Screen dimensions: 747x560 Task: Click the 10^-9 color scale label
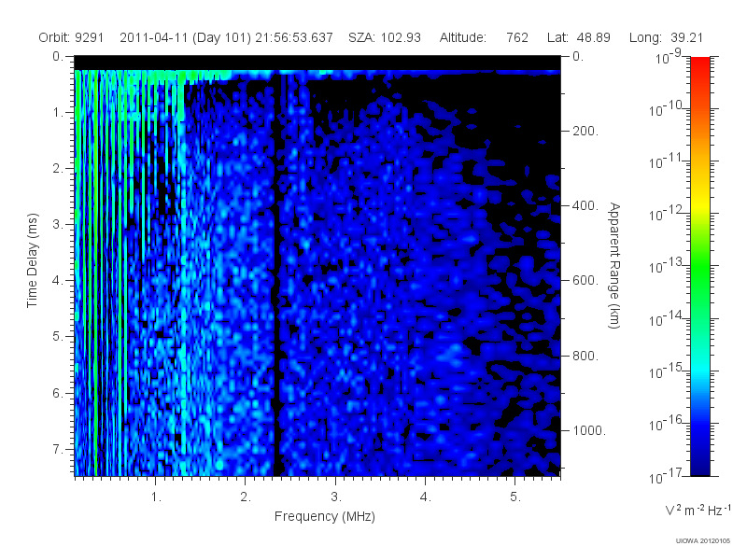pyautogui.click(x=669, y=56)
